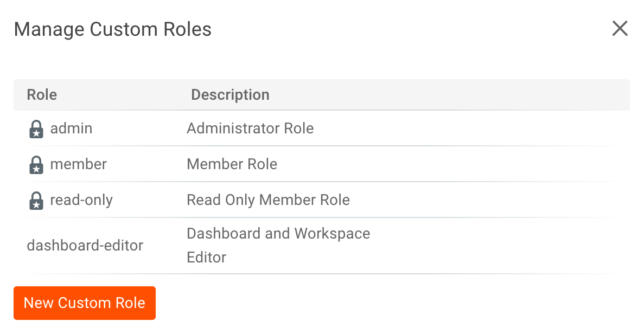Select the member role row
Image resolution: width=644 pixels, height=334 pixels.
(78, 164)
